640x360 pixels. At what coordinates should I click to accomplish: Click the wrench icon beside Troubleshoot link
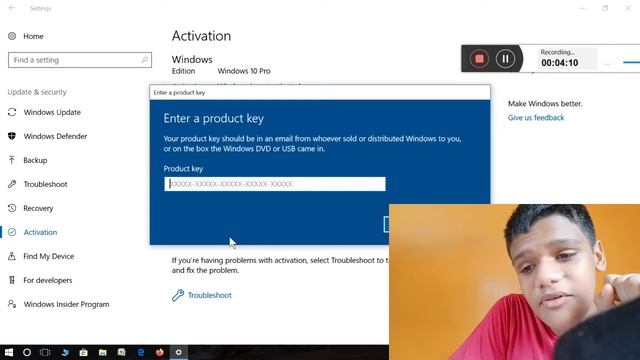tap(178, 295)
